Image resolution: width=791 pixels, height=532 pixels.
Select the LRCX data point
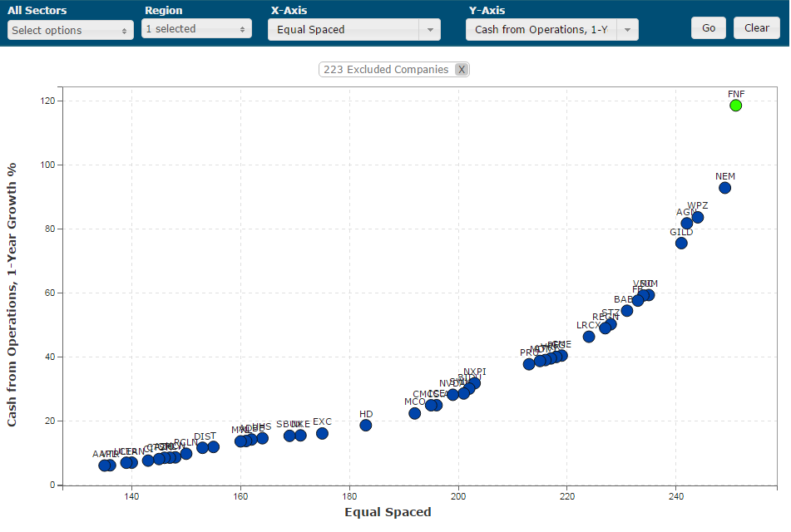[x=589, y=337]
